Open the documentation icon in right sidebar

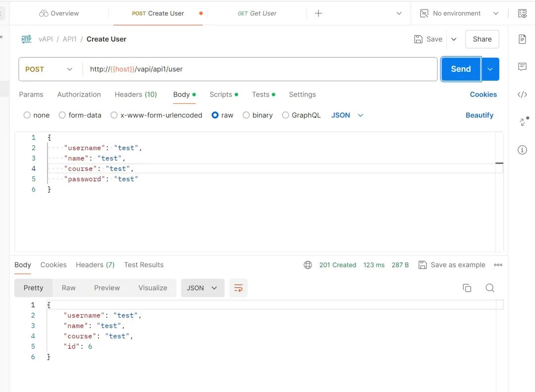pyautogui.click(x=522, y=39)
